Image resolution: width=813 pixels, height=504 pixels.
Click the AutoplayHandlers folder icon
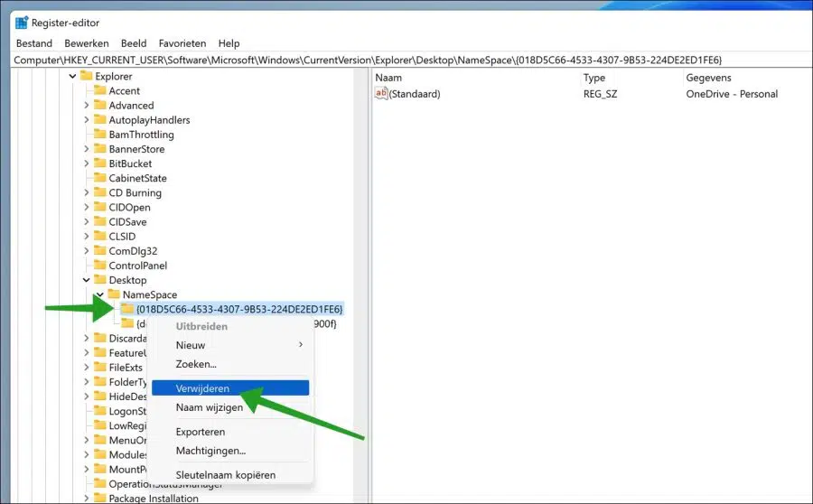[x=100, y=119]
